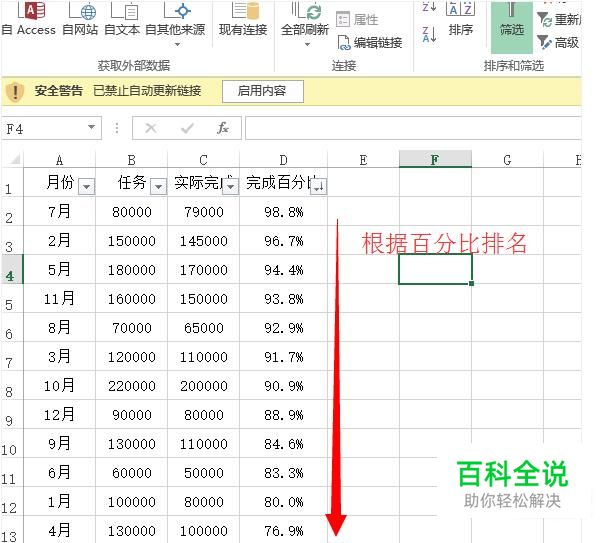Click cell containing 80.0%
The image size is (616, 543).
283,502
